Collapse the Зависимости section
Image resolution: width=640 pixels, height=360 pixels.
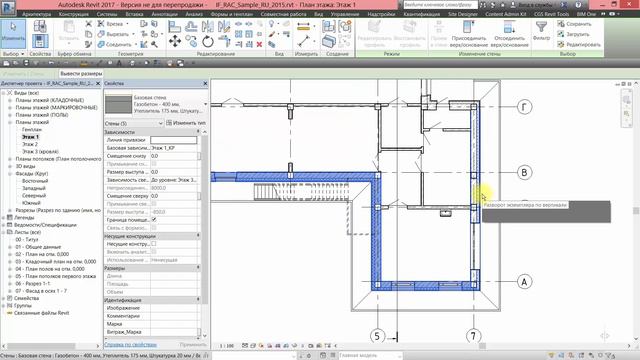tap(198, 132)
